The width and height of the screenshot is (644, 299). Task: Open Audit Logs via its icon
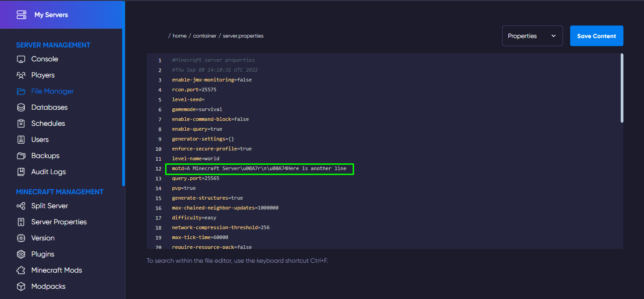21,171
